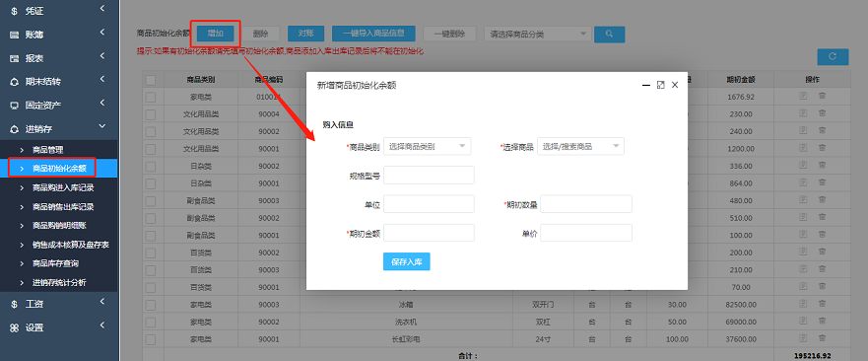Viewport: 868px width, 361px height.
Task: Click the 删除 button in toolbar
Action: point(261,34)
